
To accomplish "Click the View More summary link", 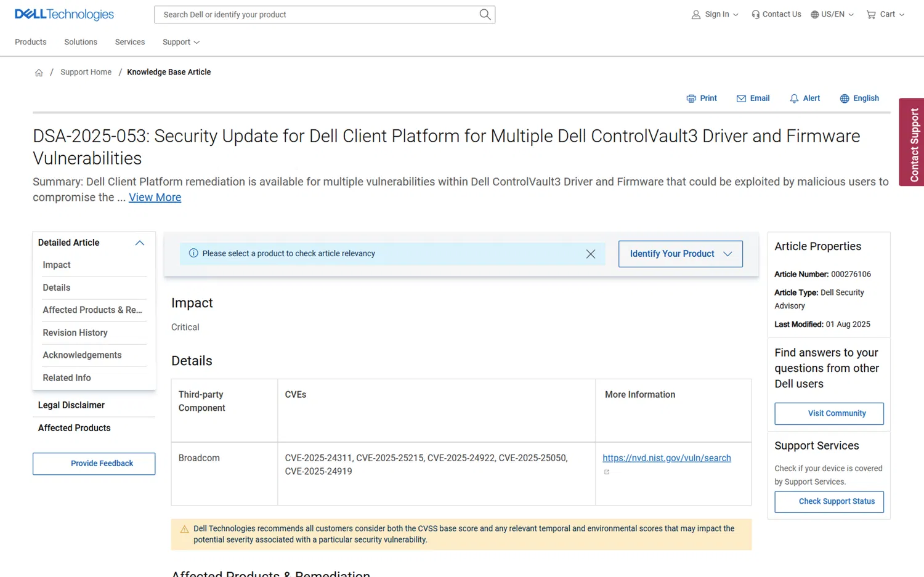I will pos(155,197).
